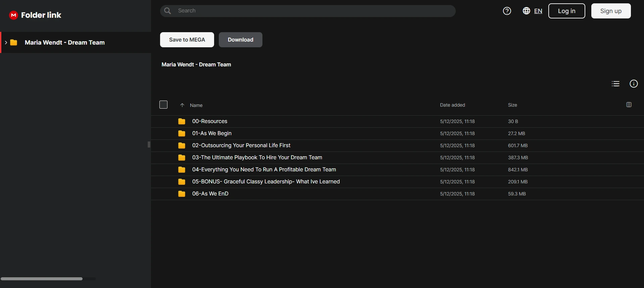This screenshot has height=288, width=644.
Task: Click folder icon of 01-As We Begin
Action: 182,133
